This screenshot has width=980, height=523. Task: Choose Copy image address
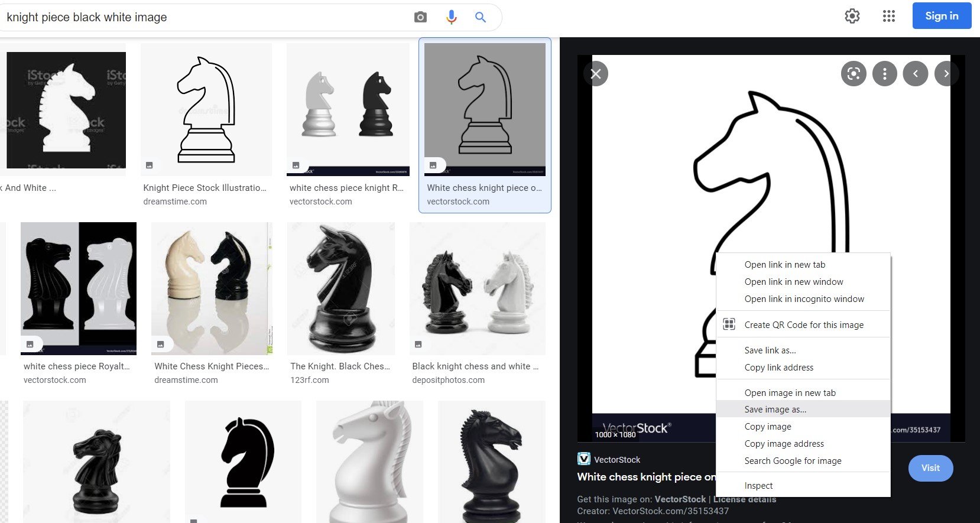click(803, 444)
